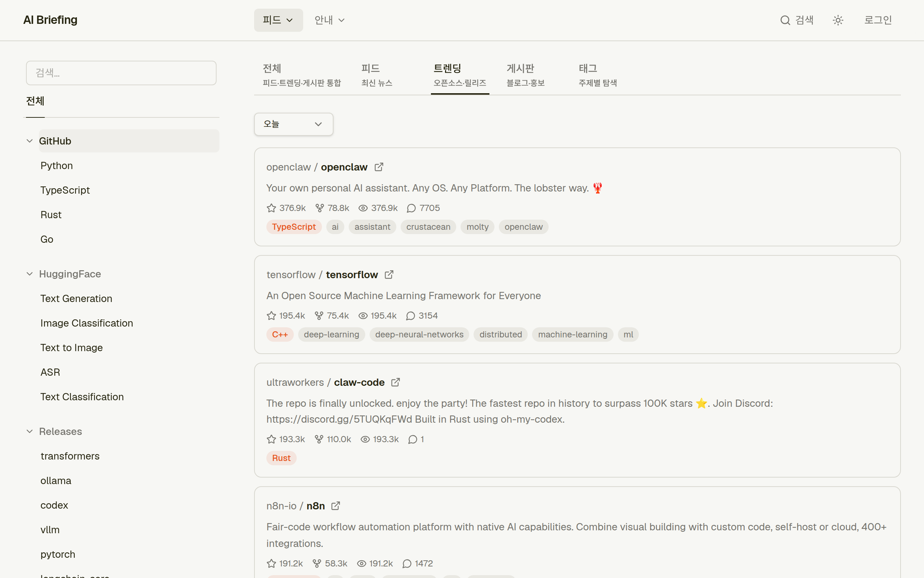Click the eye icon on n8n card

362,564
